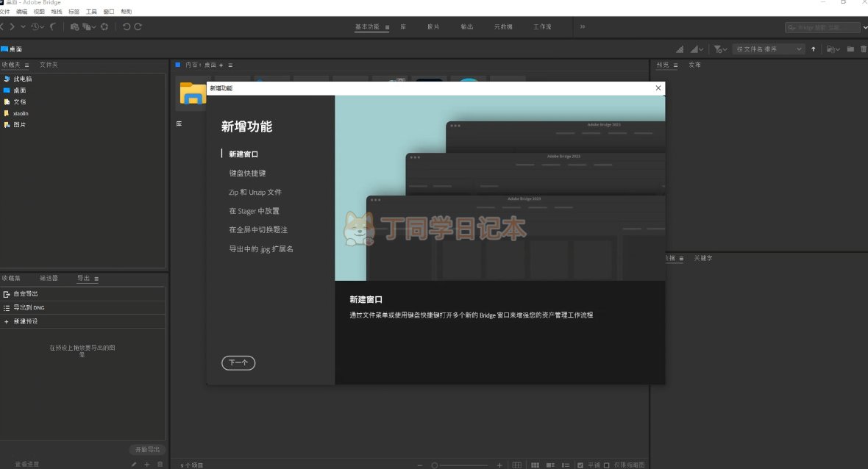868x469 pixels.
Task: Open the 按文件名排序 sort dropdown
Action: point(769,49)
